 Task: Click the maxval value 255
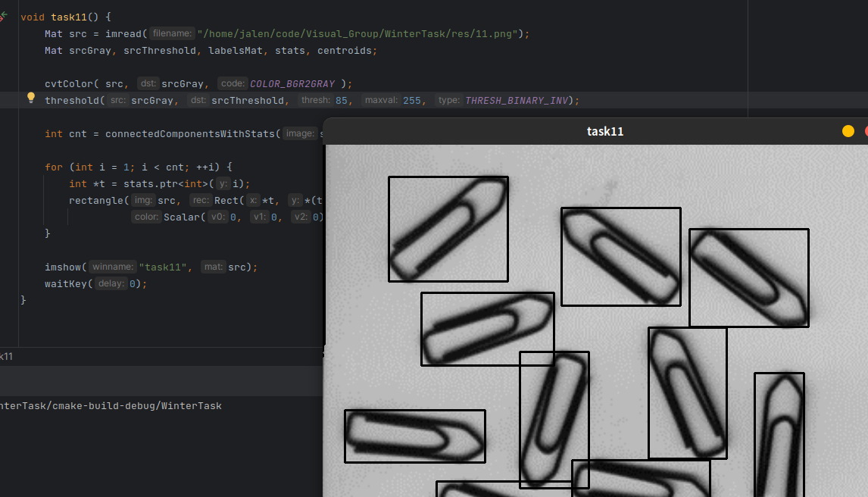pyautogui.click(x=412, y=100)
